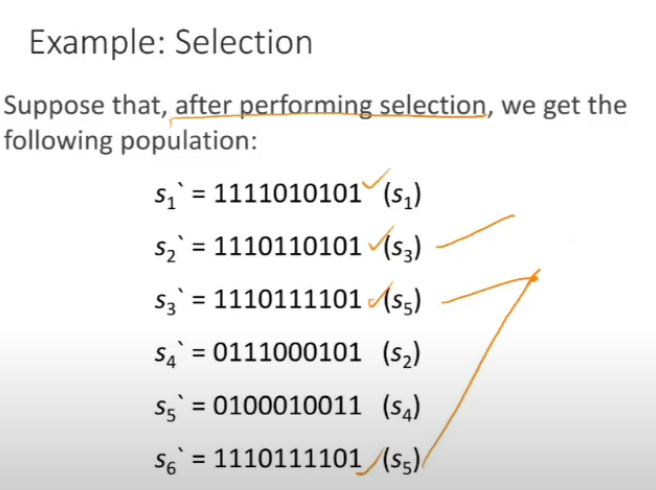Click the orange checkmark beside 1110110101
The height and width of the screenshot is (490, 656).
[382, 238]
